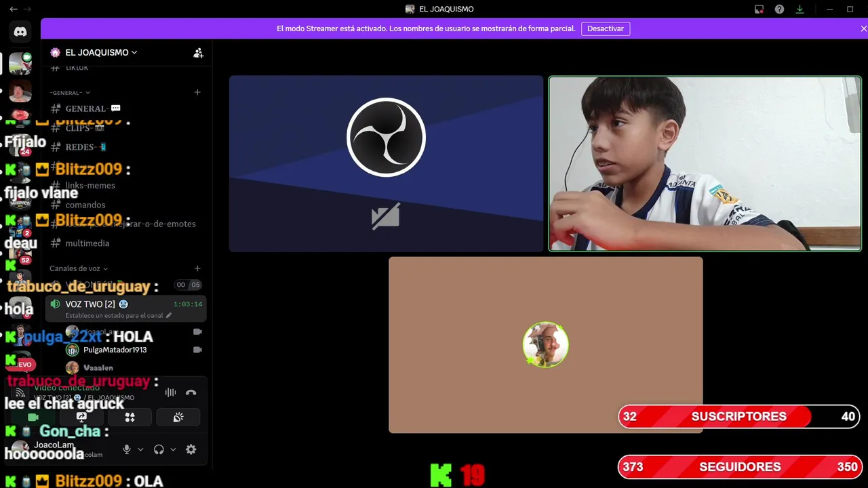Collapse the Canales de voz category
The height and width of the screenshot is (488, 868).
[x=79, y=268]
